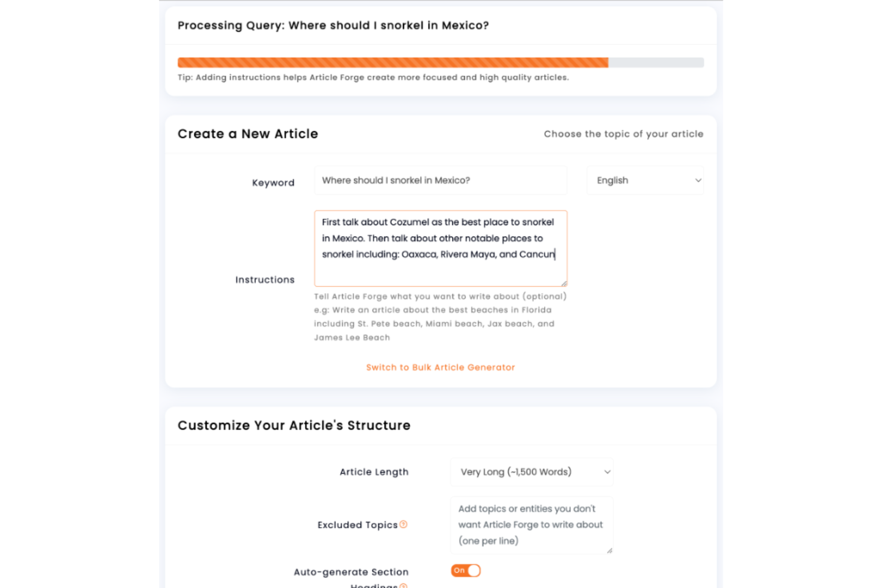Screen dimensions: 882x588
Task: Click the Excluded Topics label text
Action: click(x=357, y=525)
